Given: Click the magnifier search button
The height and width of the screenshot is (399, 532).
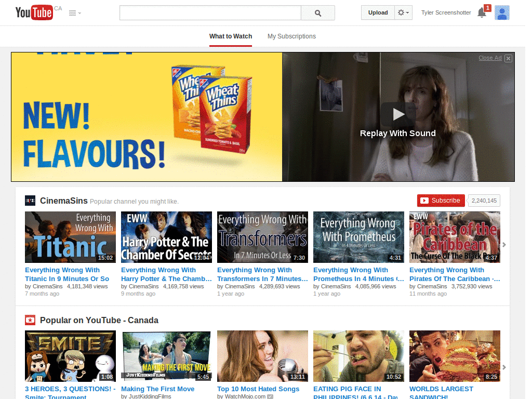Looking at the screenshot, I should (318, 13).
